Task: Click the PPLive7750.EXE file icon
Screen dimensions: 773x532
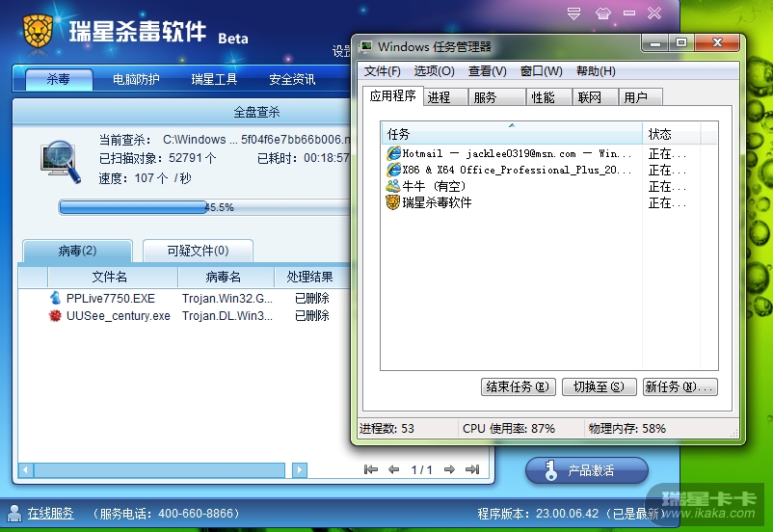Action: 55,298
